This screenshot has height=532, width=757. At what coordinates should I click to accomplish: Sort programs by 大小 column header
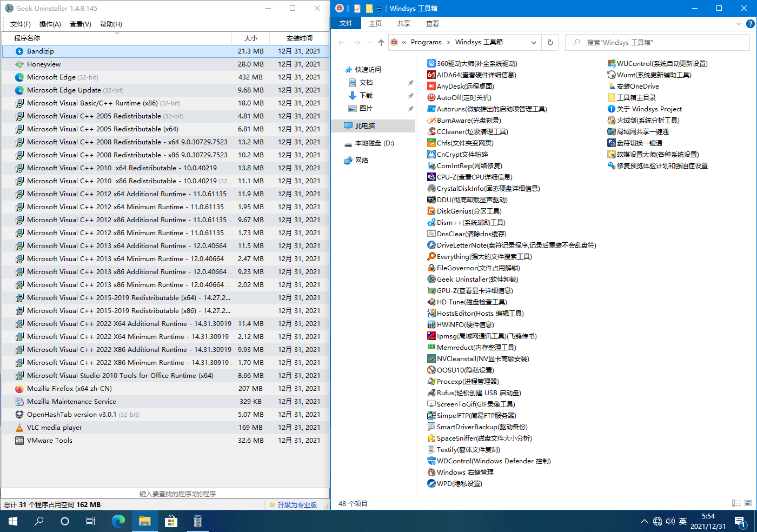pyautogui.click(x=251, y=38)
